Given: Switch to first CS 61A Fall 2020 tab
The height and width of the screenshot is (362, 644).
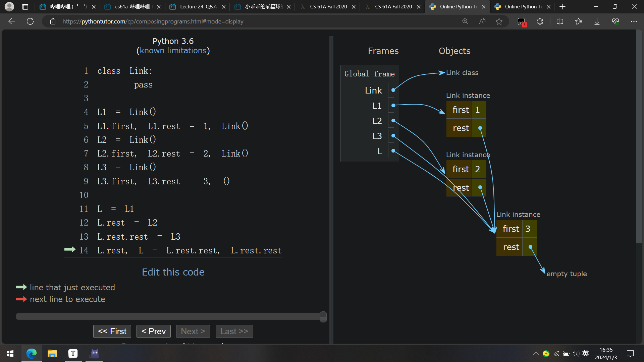Looking at the screenshot, I should point(328,7).
